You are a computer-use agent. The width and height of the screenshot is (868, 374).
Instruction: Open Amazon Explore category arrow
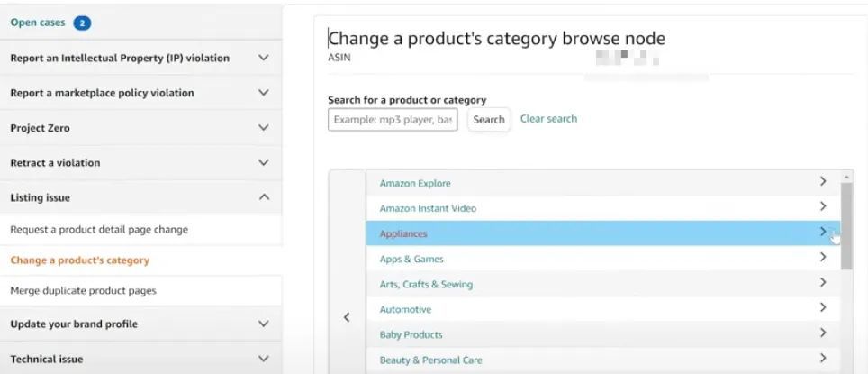pyautogui.click(x=823, y=182)
